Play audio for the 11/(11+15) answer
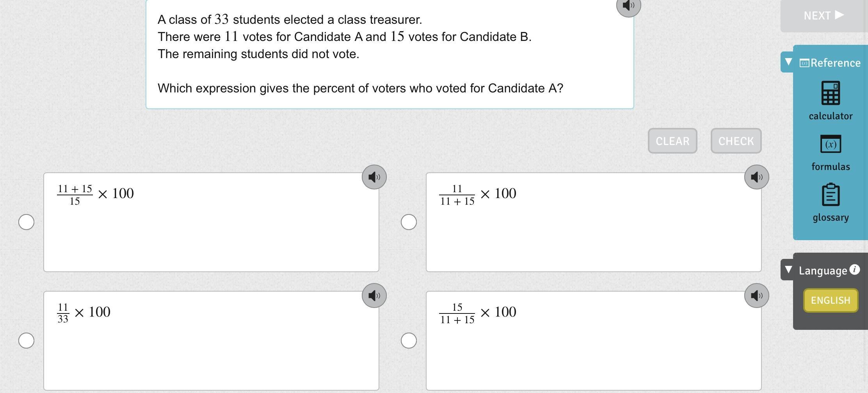 (x=756, y=177)
